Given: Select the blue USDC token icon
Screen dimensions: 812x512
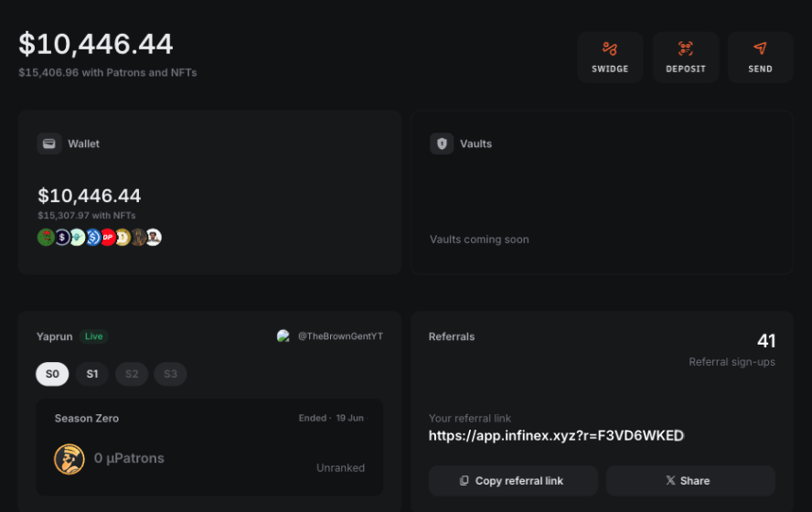Looking at the screenshot, I should coord(92,238).
